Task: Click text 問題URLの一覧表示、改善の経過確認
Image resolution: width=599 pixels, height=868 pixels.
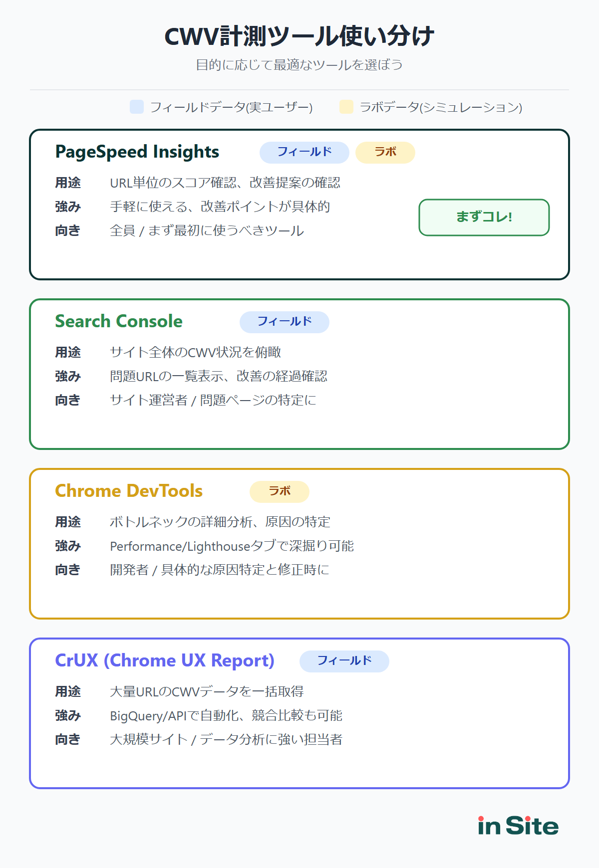Action: coord(219,376)
